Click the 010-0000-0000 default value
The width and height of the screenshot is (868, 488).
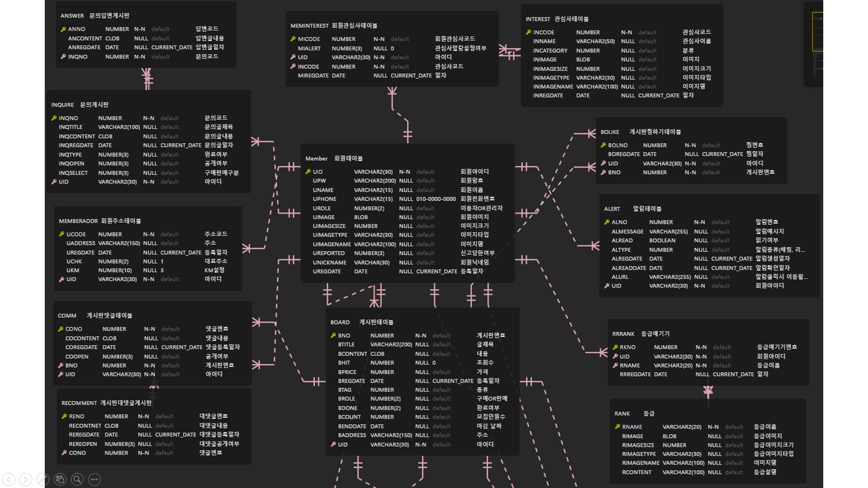tap(436, 199)
